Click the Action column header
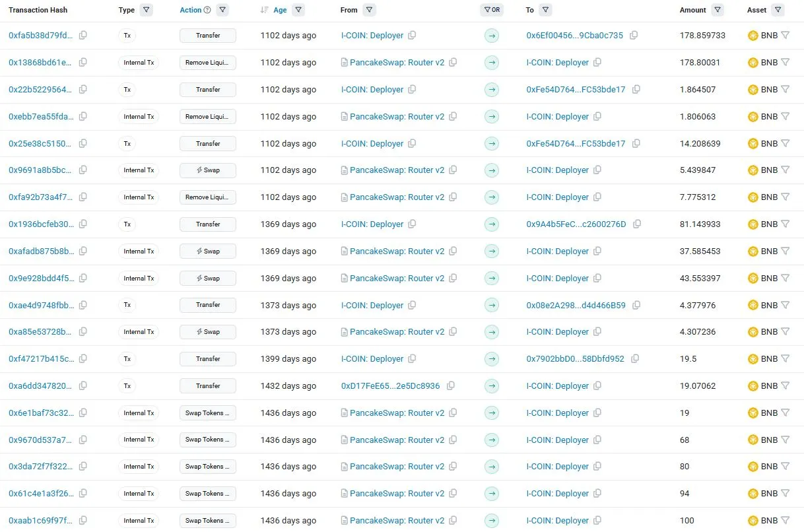The height and width of the screenshot is (532, 804). pos(190,11)
